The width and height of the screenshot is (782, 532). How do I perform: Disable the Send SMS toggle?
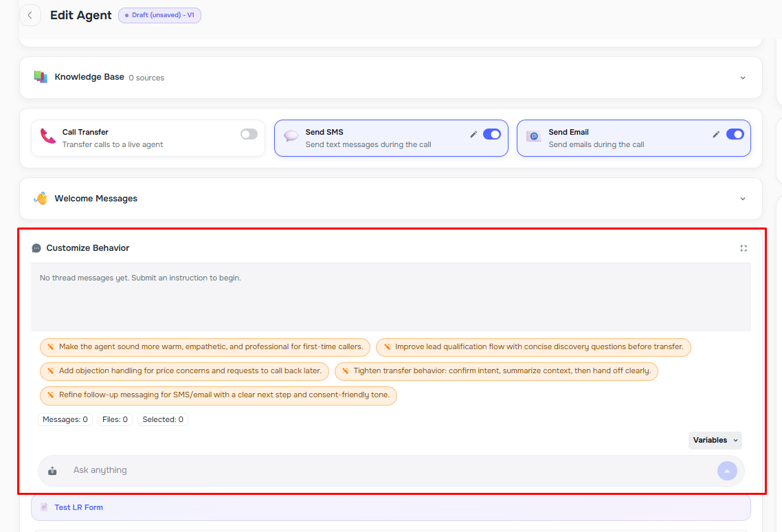491,134
